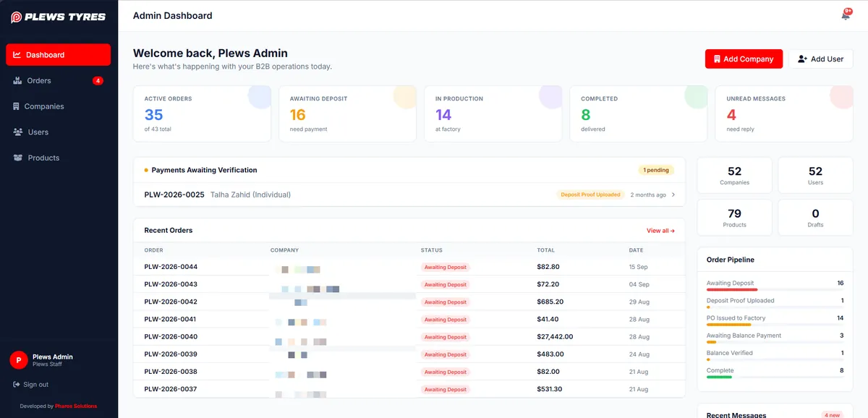Click the Plews Admin avatar circle
The image size is (868, 418).
[19, 360]
